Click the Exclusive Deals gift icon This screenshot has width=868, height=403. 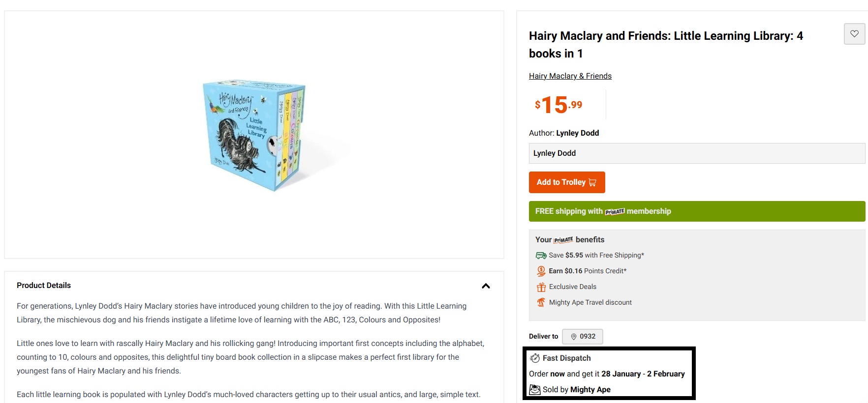click(x=541, y=287)
